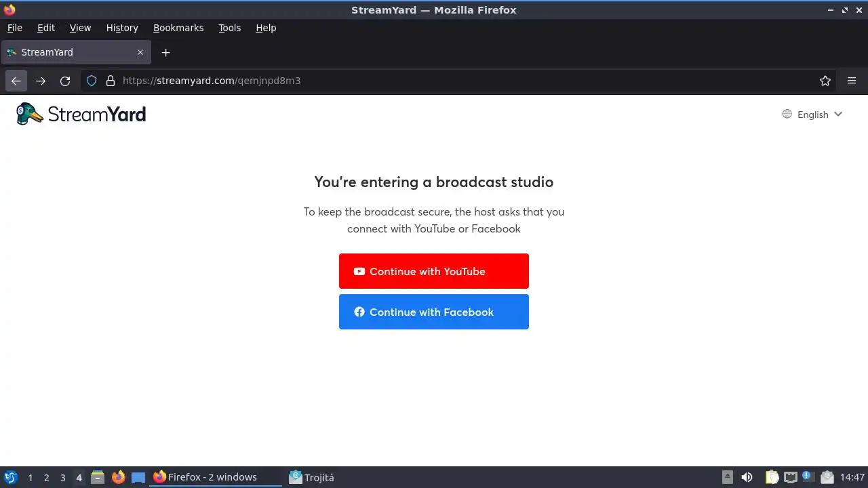This screenshot has height=488, width=868.
Task: Minimize the Firefox window
Action: point(831,10)
